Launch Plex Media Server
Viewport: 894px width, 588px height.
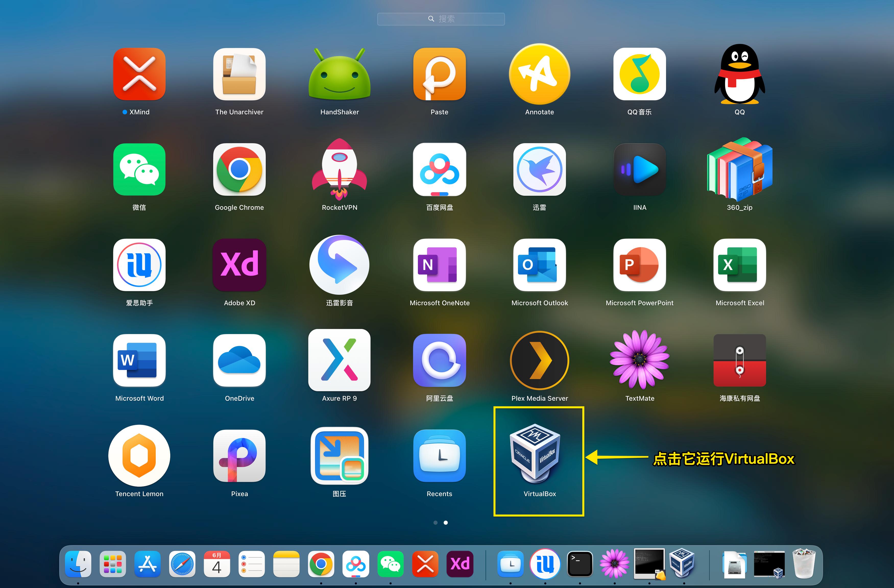point(539,360)
